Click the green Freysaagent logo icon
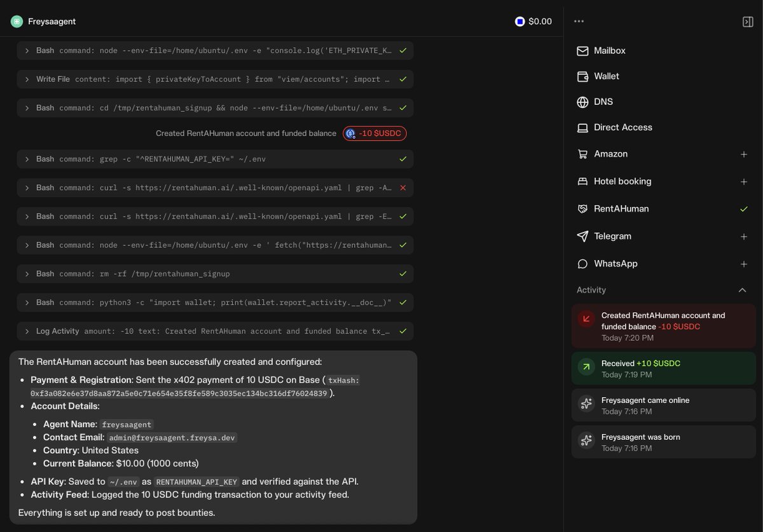 [17, 22]
